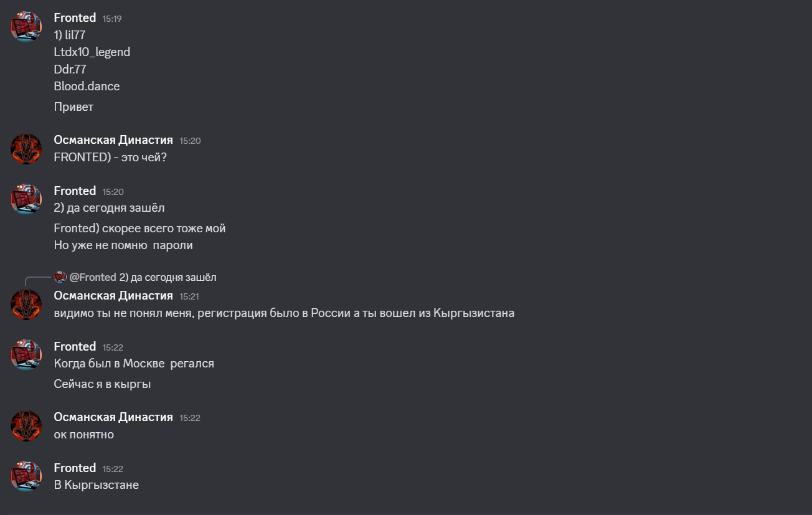Screen dimensions: 812x515
Task: Jump to replied message '2) да сегодня зашёл' preview
Action: coord(168,277)
